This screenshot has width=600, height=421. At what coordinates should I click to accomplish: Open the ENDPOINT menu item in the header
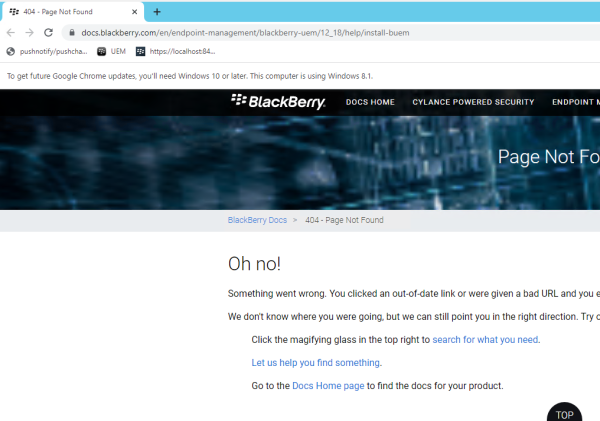(576, 102)
